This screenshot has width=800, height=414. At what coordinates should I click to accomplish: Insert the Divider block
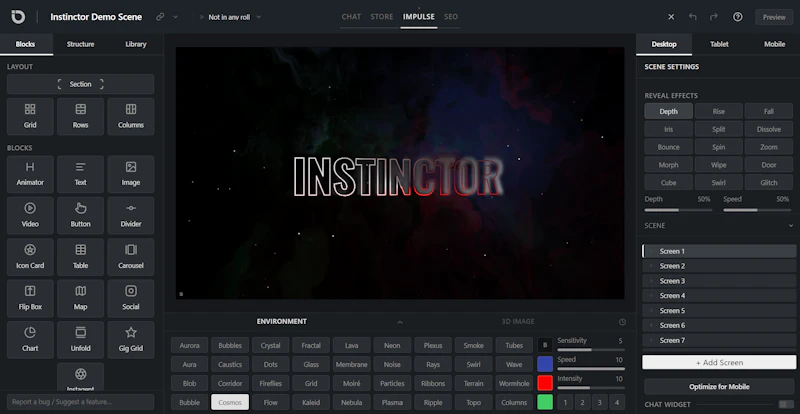(x=131, y=215)
